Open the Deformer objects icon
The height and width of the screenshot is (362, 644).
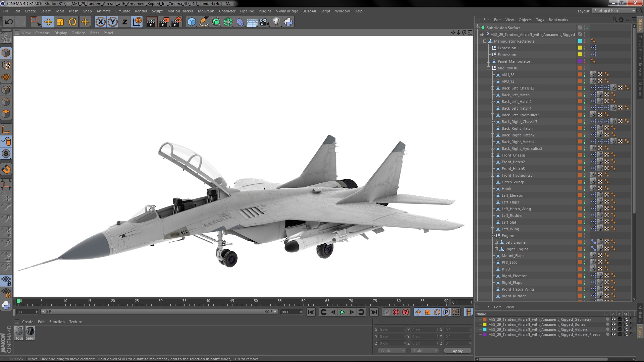(240, 22)
